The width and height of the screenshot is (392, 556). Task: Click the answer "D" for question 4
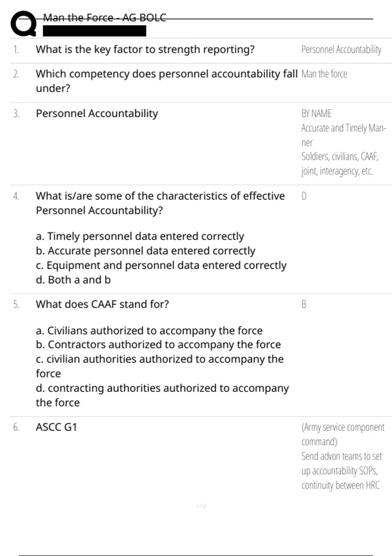tap(304, 196)
